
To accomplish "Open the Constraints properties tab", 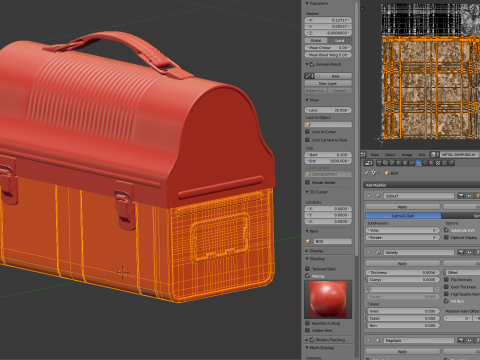I will 412,163.
